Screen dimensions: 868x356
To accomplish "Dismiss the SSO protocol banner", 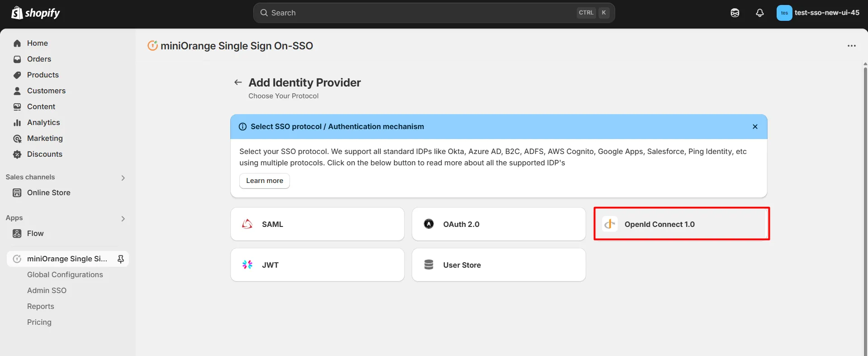I will point(755,127).
